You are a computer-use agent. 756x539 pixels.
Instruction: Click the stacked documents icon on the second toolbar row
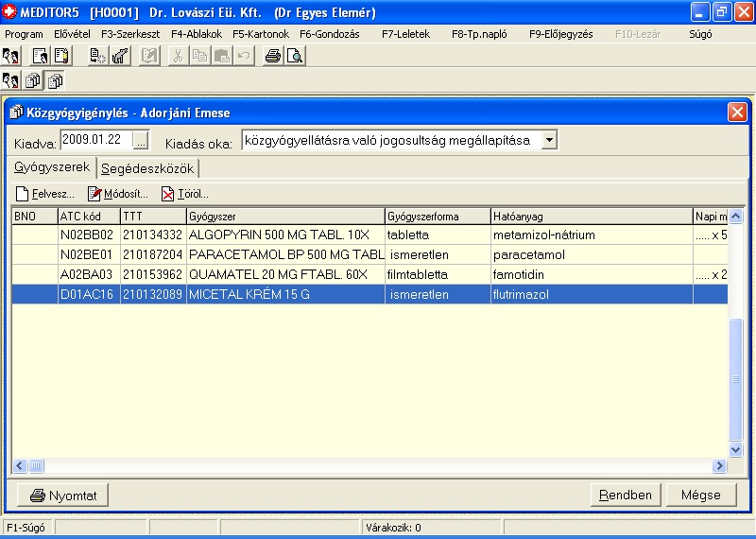tap(34, 81)
